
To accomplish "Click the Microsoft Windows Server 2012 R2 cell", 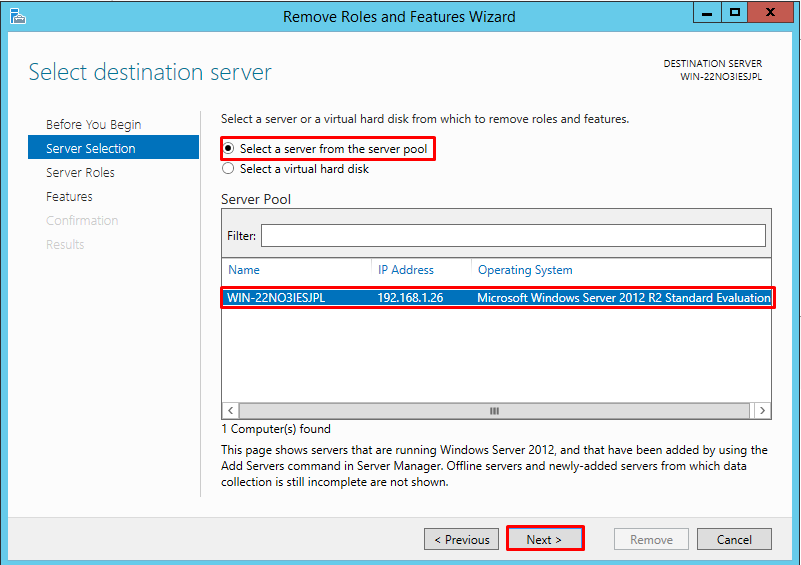I will [x=623, y=298].
